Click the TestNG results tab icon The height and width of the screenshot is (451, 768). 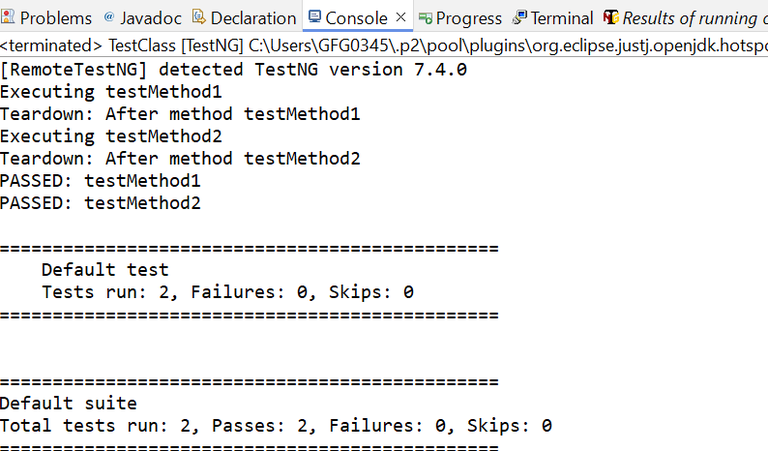click(x=611, y=18)
